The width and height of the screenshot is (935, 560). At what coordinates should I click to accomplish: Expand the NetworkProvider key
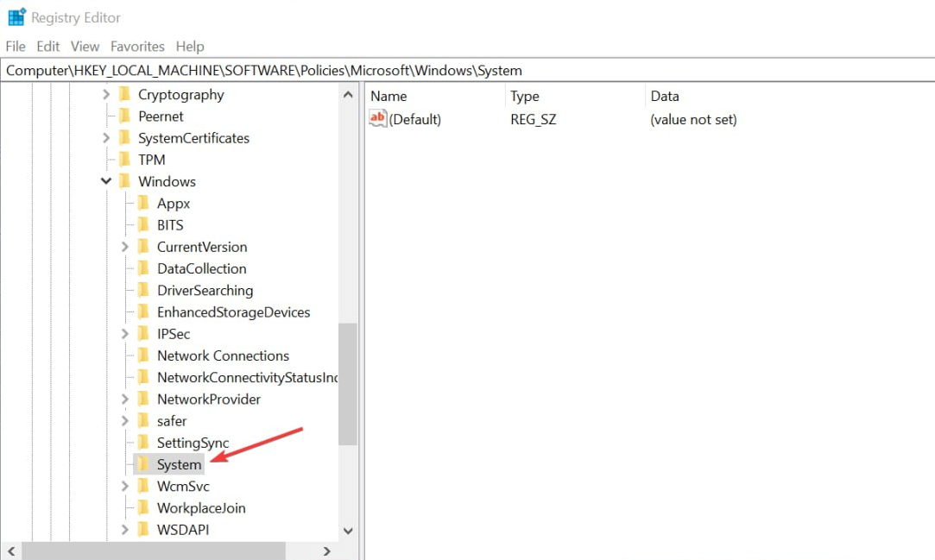coord(124,400)
